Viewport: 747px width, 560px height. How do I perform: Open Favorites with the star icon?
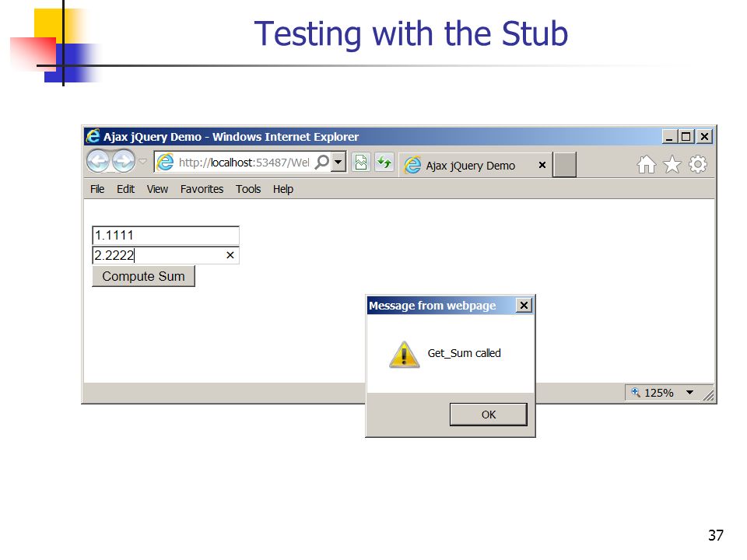click(672, 165)
